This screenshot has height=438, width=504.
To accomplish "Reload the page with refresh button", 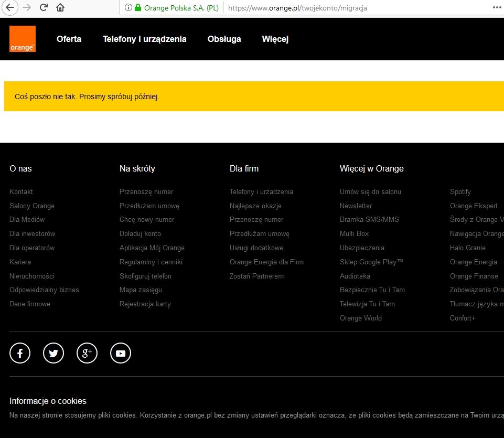I will (x=44, y=7).
